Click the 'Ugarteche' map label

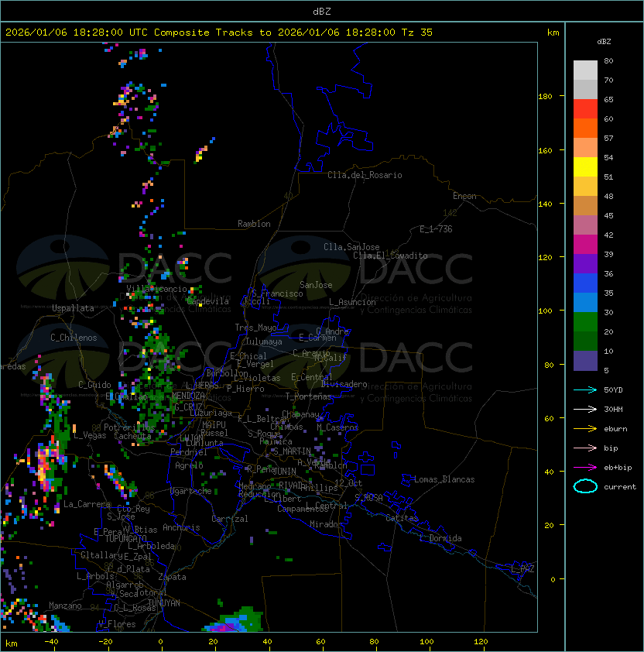pos(191,491)
